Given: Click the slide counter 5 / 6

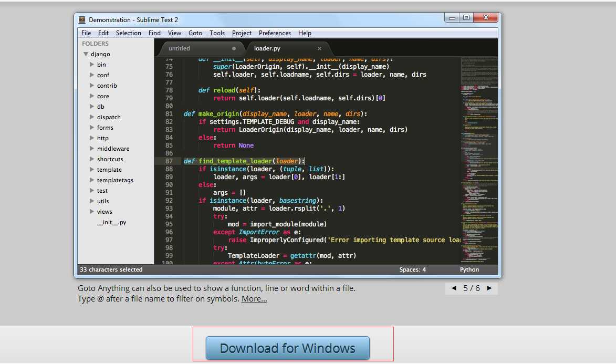Looking at the screenshot, I should 472,288.
